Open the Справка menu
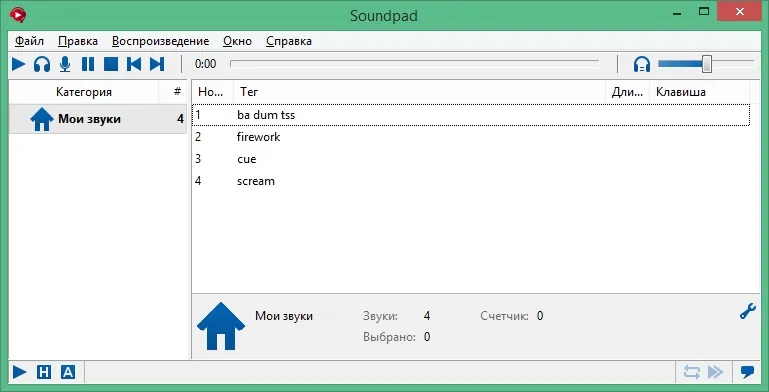 click(289, 41)
